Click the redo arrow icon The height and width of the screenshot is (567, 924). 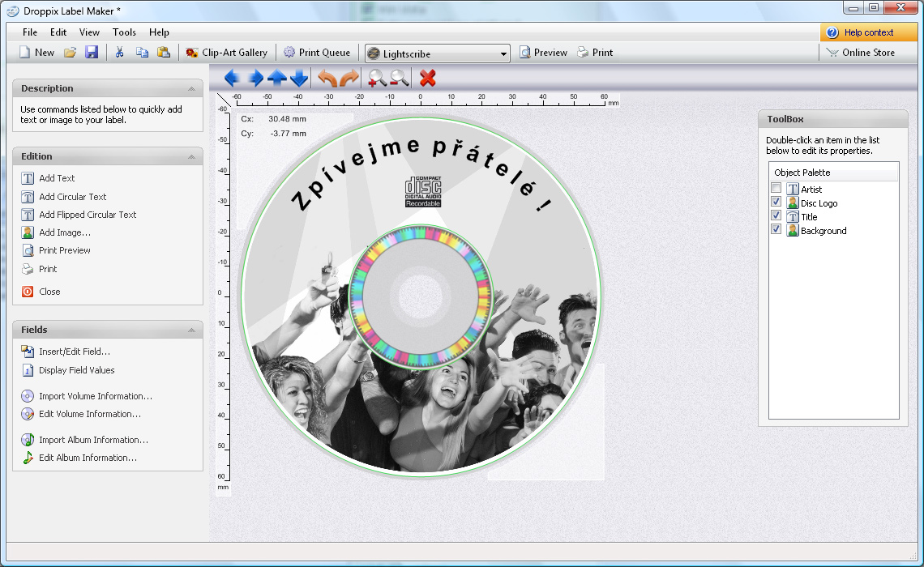click(349, 78)
